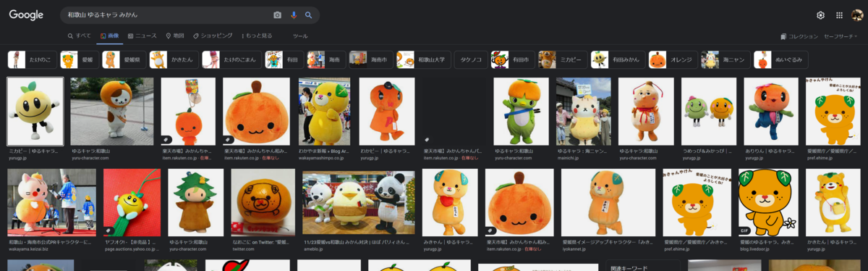868x271 pixels.
Task: Submit search using magnifier icon
Action: [x=309, y=15]
